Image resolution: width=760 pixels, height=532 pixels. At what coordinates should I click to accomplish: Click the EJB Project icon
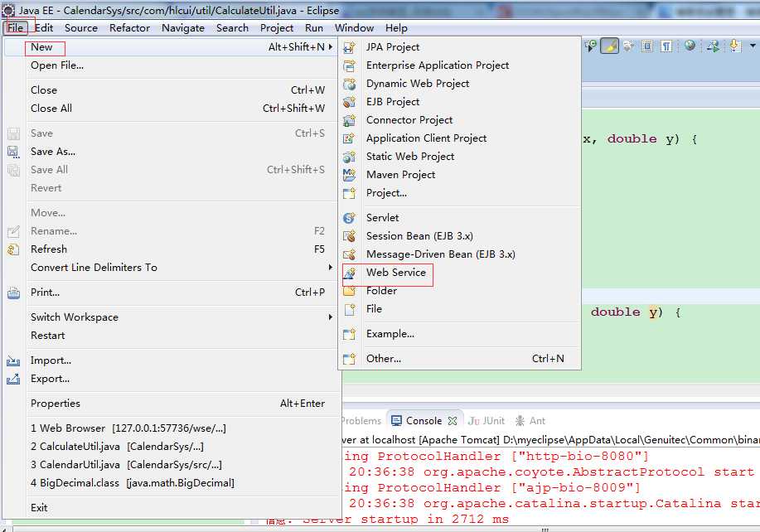click(349, 102)
